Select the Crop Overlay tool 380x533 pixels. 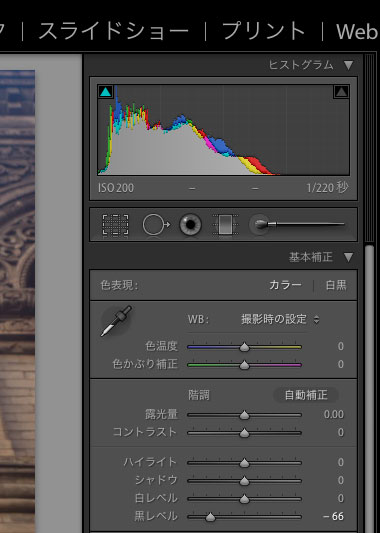click(x=116, y=225)
